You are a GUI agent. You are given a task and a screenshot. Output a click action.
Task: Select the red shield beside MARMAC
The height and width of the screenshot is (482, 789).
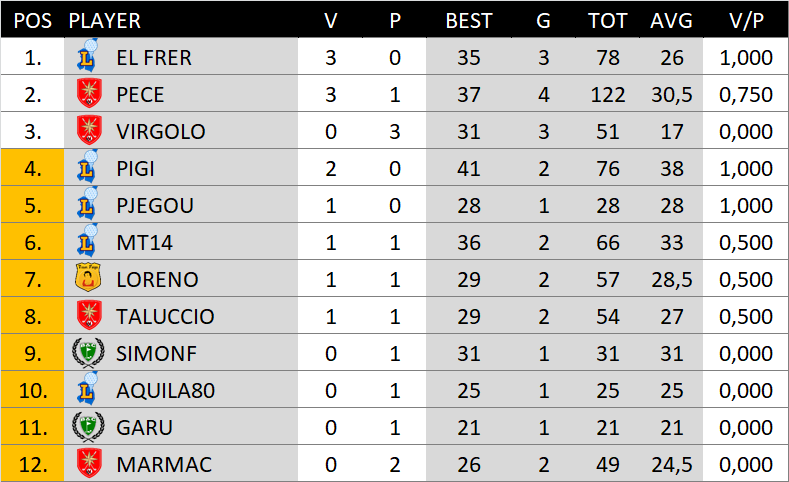coord(89,464)
